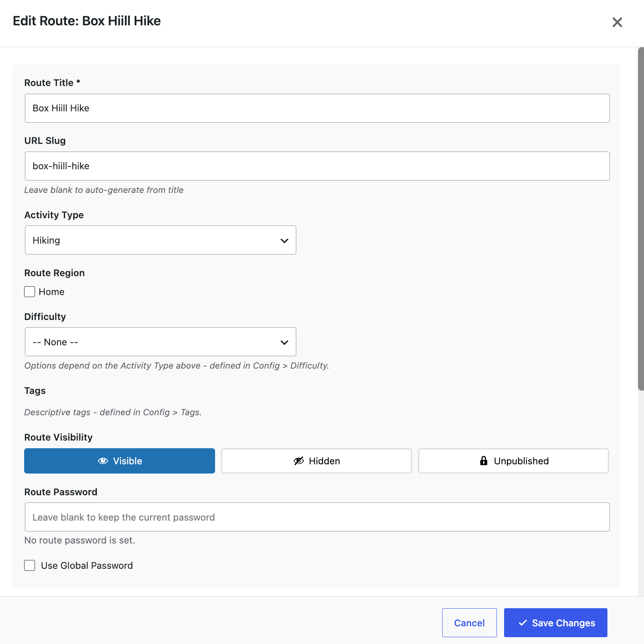Click the dialog vertical scrollbar
Image resolution: width=644 pixels, height=644 pixels.
click(641, 219)
